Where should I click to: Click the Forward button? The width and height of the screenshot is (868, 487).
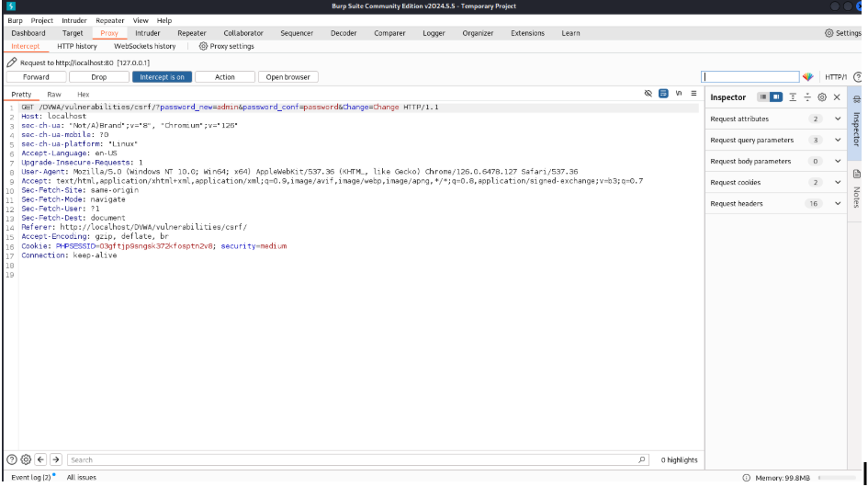coord(36,77)
